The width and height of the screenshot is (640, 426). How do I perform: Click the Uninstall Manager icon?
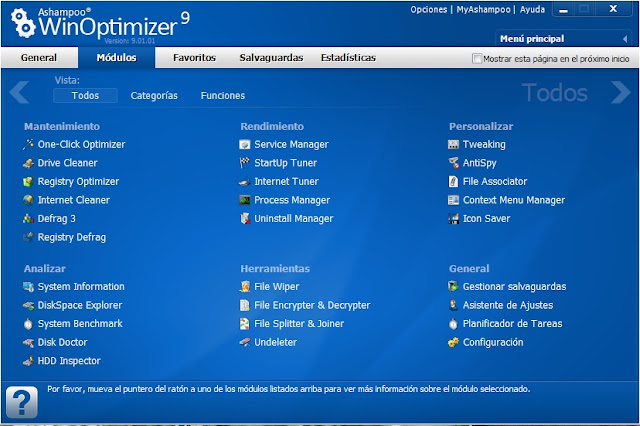click(x=244, y=218)
